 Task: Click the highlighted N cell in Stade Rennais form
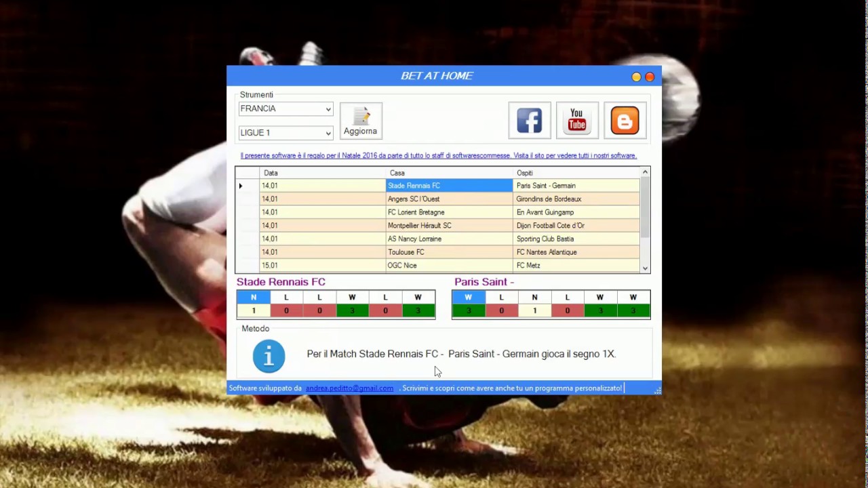pyautogui.click(x=254, y=298)
